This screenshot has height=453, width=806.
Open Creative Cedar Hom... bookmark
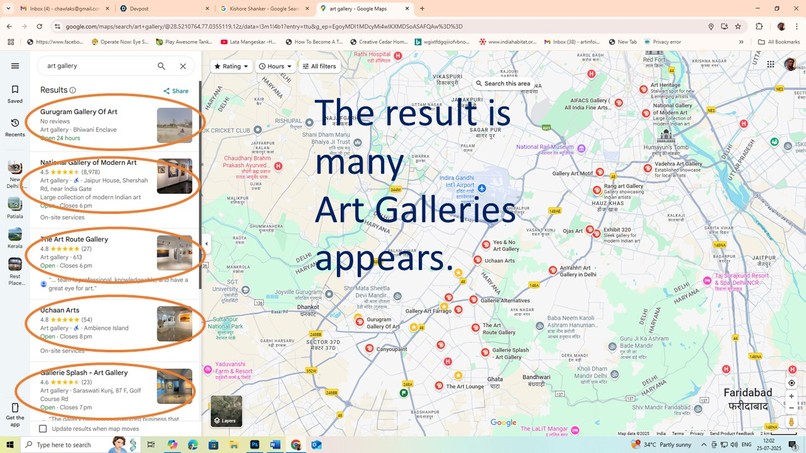click(379, 42)
